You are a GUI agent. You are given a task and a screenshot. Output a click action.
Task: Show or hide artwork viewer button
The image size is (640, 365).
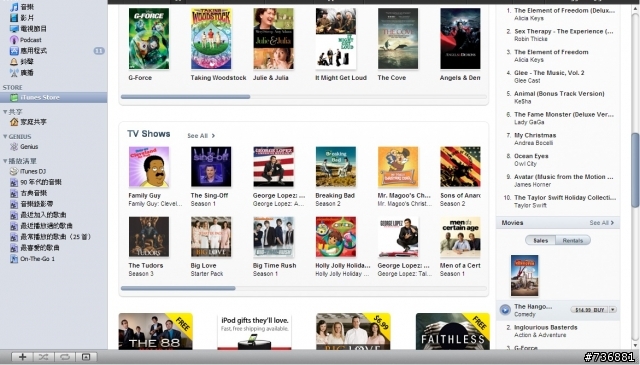point(86,357)
